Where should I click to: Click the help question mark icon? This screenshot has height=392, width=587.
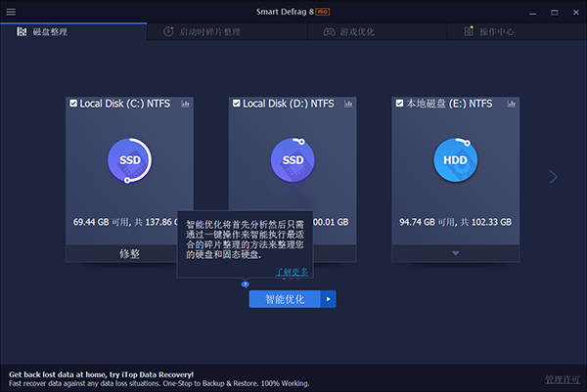coord(245,284)
